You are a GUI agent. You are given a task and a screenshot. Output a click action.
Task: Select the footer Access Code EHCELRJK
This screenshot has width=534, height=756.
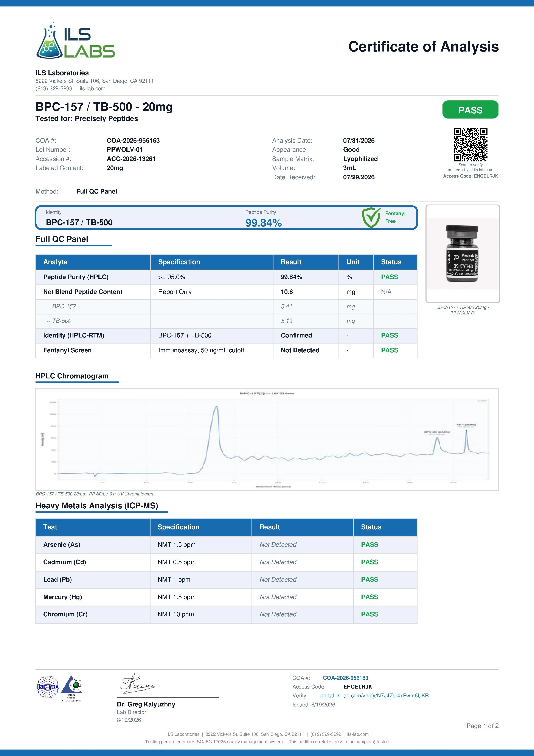[358, 687]
